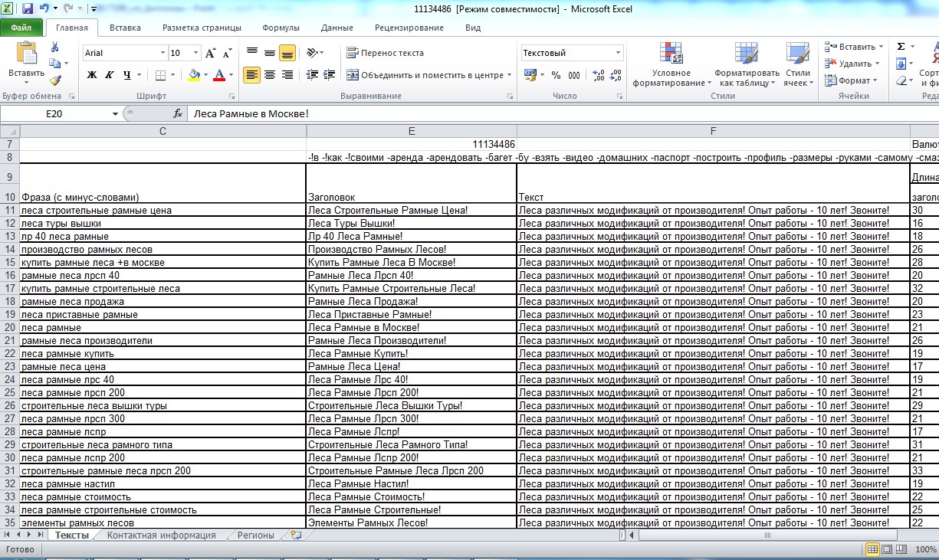Viewport: 939px width, 560px height.
Task: Increase cell indent
Action: [x=330, y=75]
